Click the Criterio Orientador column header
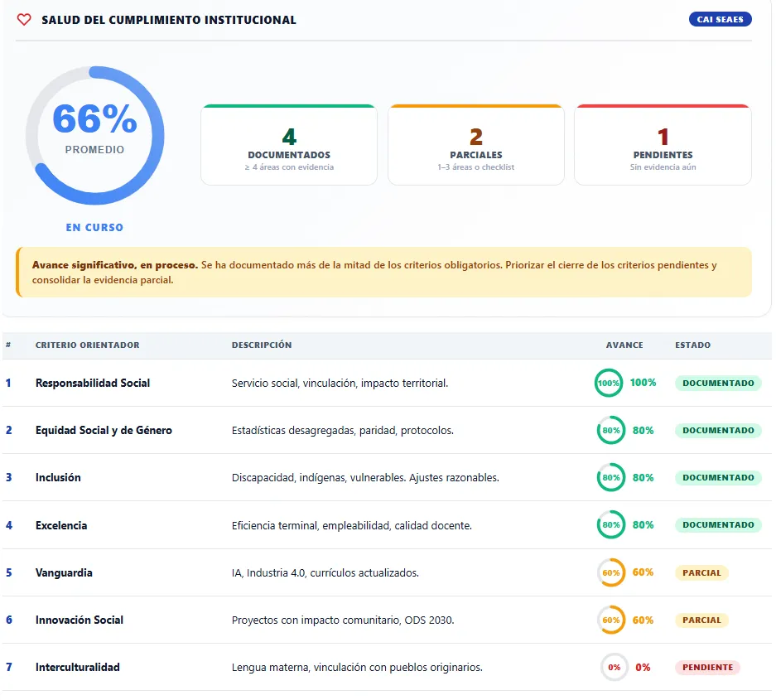 [x=88, y=345]
